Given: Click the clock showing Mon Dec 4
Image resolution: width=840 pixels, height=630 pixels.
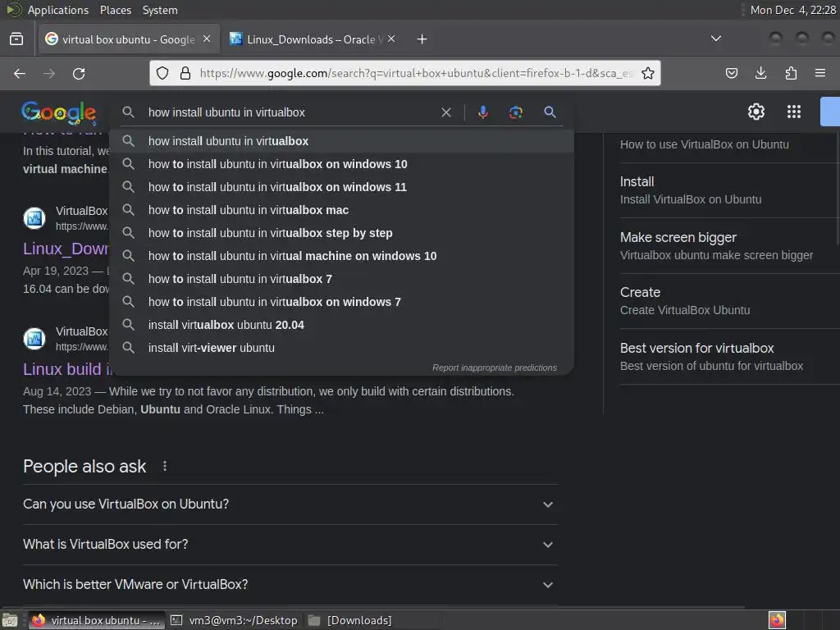Looking at the screenshot, I should click(x=792, y=10).
